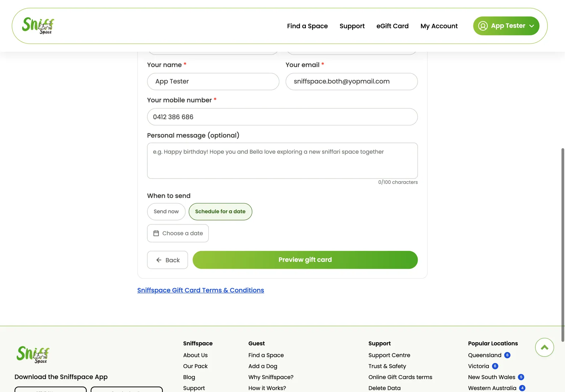
Task: Open Trust & Safety footer link
Action: click(387, 366)
